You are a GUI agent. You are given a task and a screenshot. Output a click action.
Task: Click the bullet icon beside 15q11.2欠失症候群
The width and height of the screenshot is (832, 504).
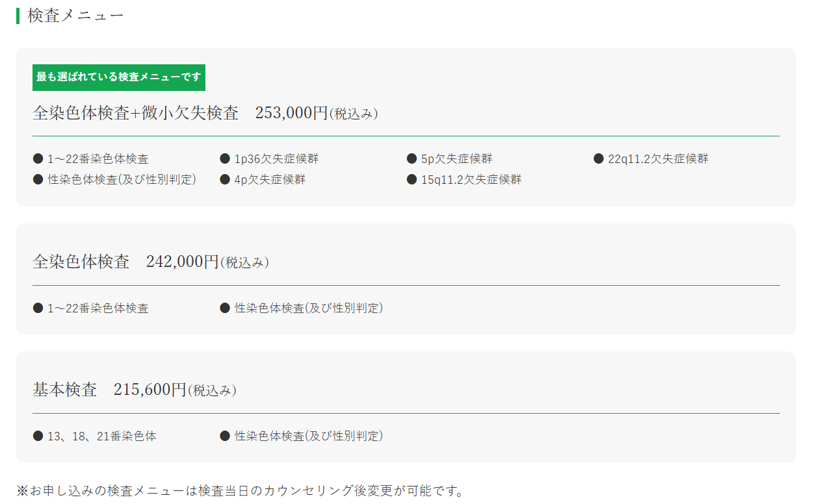point(411,179)
